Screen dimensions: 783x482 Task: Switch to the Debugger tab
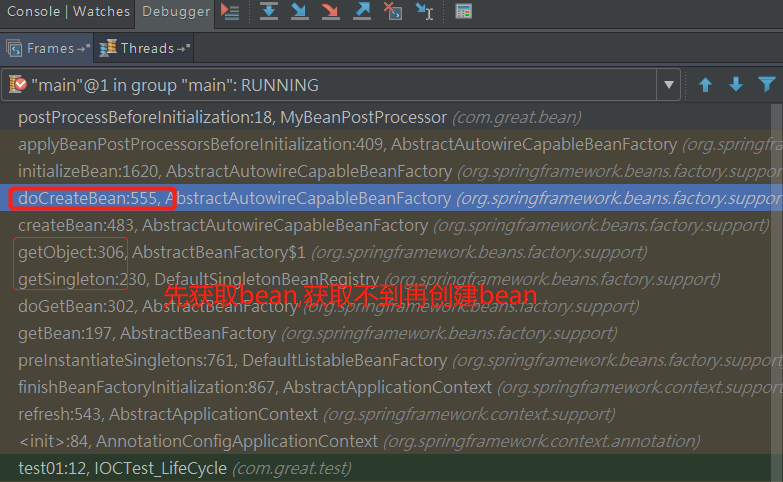pyautogui.click(x=176, y=11)
